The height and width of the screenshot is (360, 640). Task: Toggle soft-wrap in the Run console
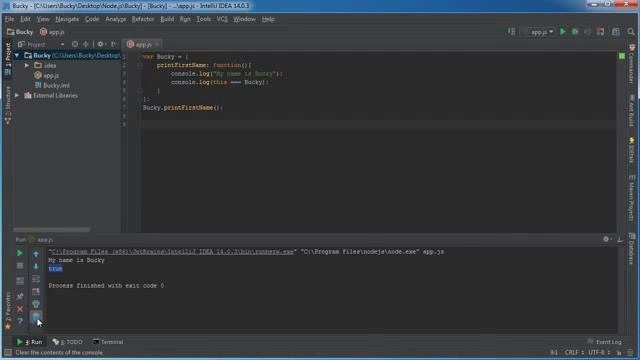click(36, 279)
